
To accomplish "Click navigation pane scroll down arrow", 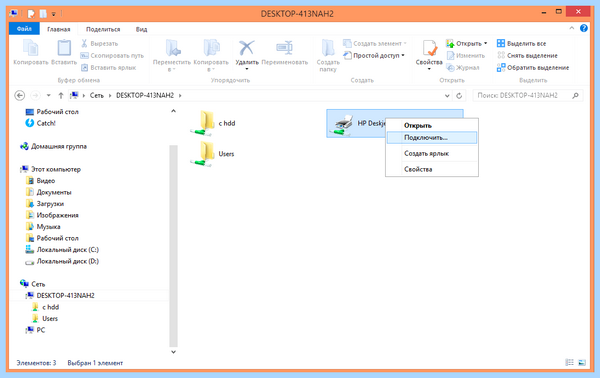I will (x=173, y=352).
